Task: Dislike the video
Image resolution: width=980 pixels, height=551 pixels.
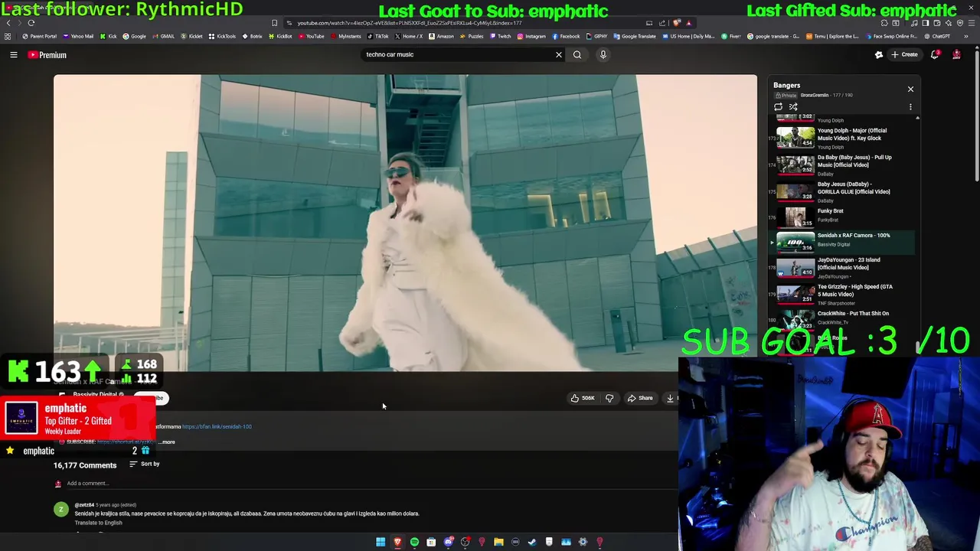Action: tap(609, 398)
